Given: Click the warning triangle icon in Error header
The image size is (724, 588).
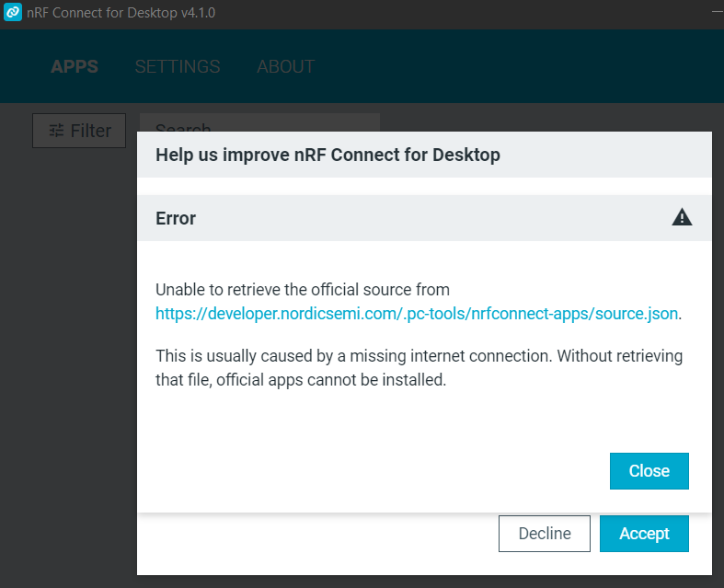Looking at the screenshot, I should click(682, 217).
